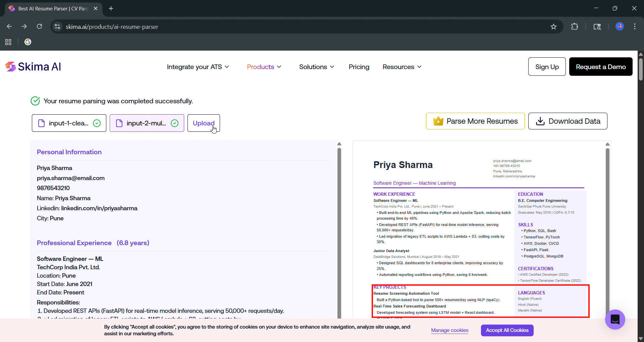Click phone number 9876543210

tap(53, 188)
